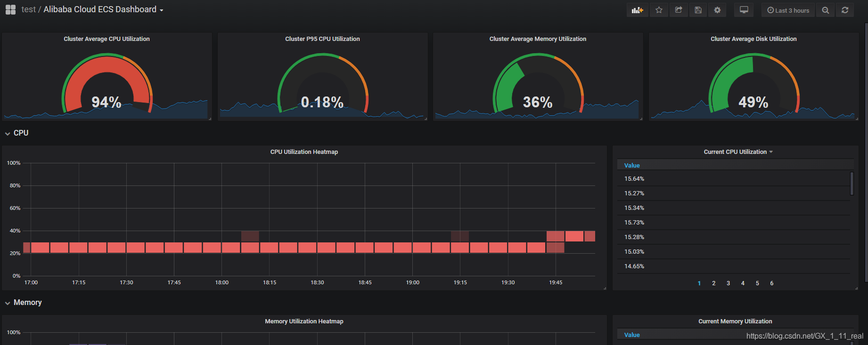
Task: Click the 0.18% P95 gauge reading
Action: [x=322, y=102]
